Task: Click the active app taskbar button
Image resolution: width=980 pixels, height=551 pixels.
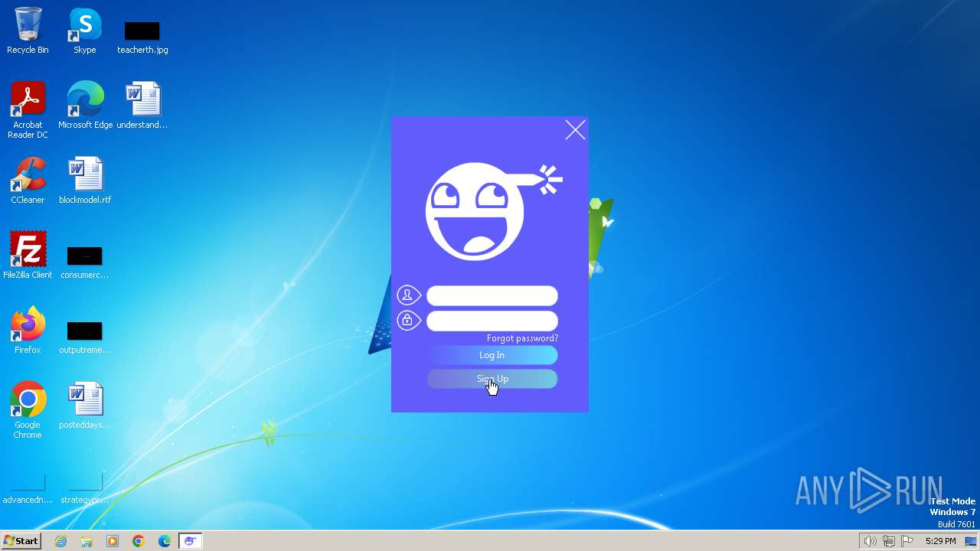Action: [x=190, y=541]
